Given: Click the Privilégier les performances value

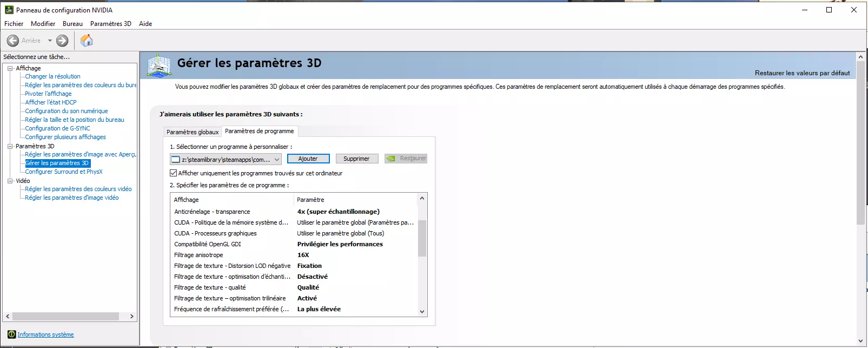Looking at the screenshot, I should pos(340,244).
